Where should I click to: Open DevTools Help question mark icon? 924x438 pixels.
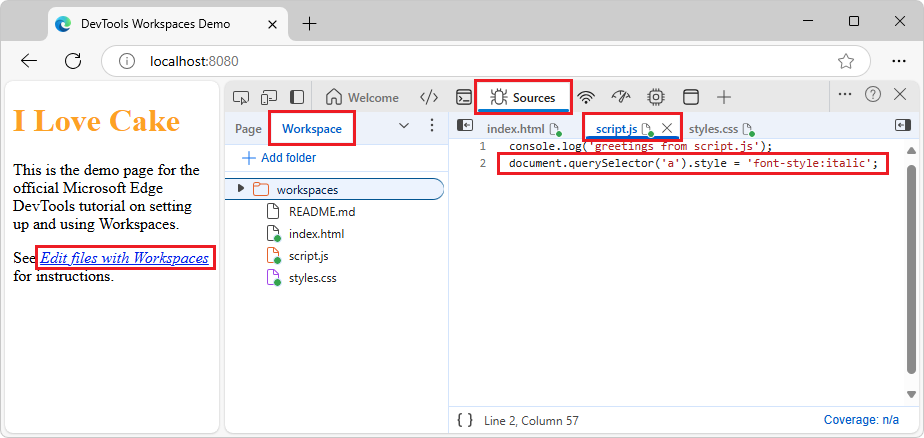click(x=873, y=94)
